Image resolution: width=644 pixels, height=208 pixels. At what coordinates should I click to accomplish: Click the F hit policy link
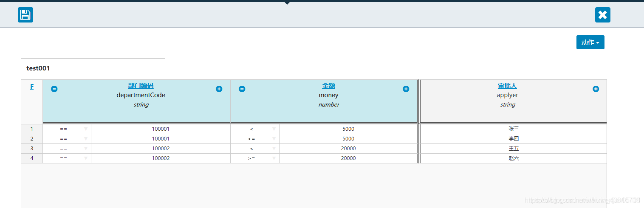(32, 86)
